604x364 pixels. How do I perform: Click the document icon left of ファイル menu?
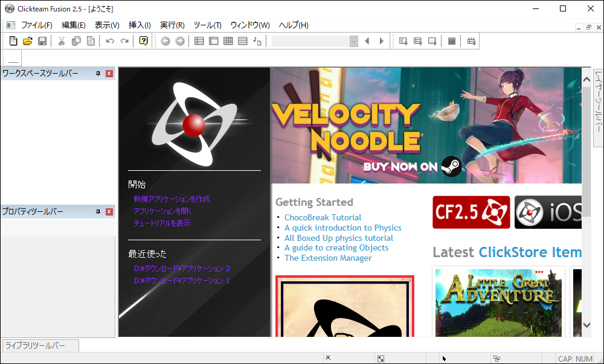(x=10, y=25)
